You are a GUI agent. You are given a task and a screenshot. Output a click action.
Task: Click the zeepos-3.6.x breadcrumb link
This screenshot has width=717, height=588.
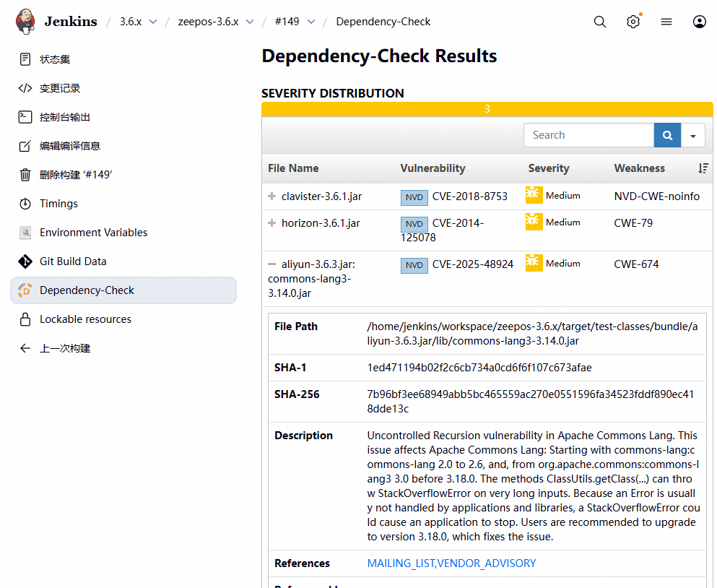tap(208, 22)
